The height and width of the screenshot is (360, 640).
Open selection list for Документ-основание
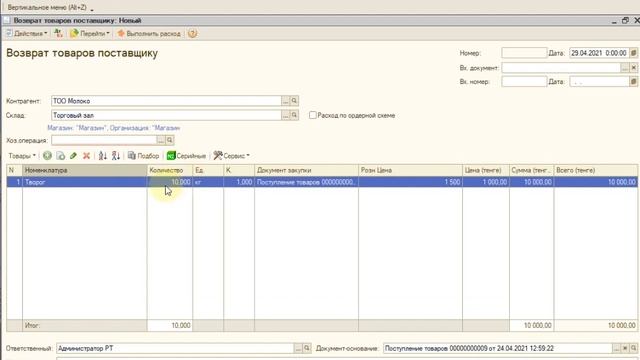click(x=616, y=348)
